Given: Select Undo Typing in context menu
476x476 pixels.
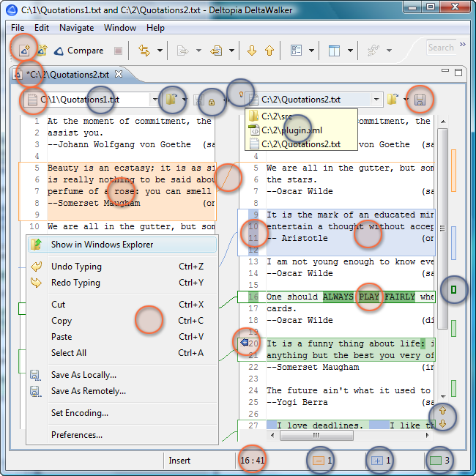Looking at the screenshot, I should [122, 267].
